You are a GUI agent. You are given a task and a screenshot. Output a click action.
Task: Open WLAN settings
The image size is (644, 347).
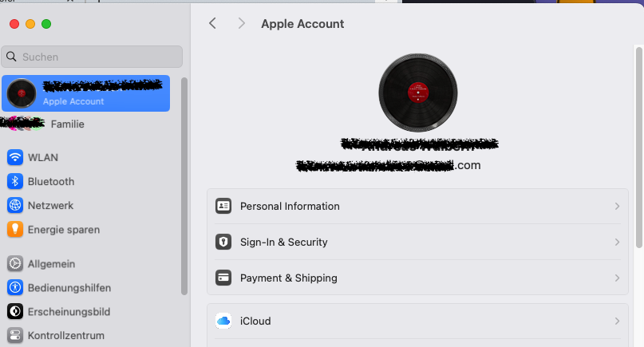[x=86, y=157]
